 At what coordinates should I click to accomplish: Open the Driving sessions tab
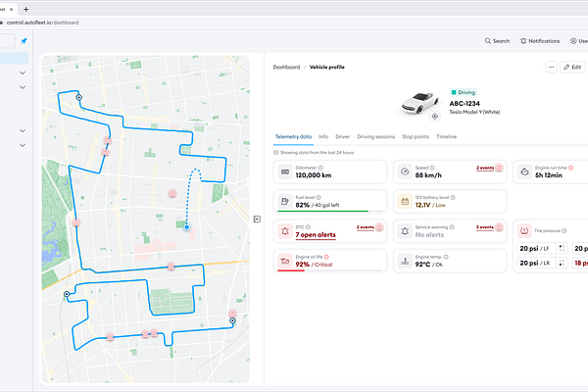pos(375,136)
